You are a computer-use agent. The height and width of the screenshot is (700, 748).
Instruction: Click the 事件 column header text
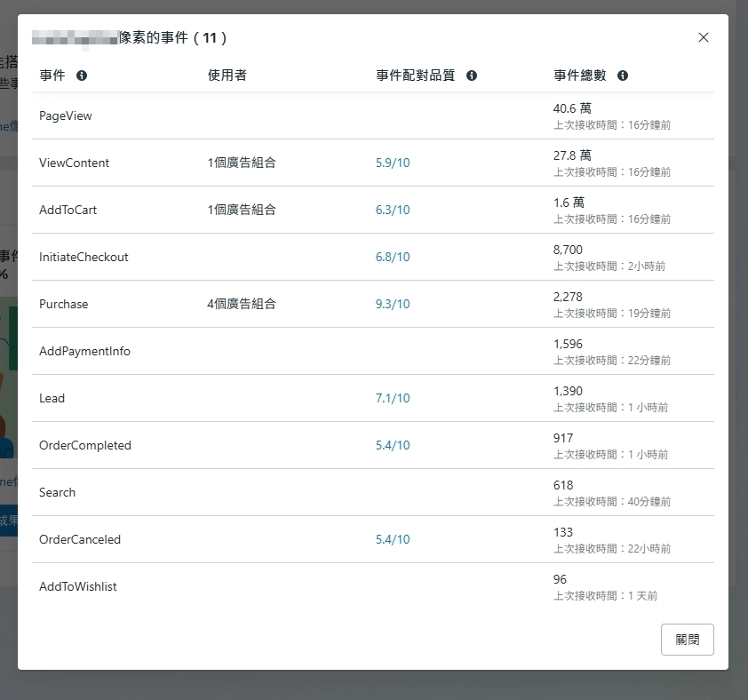(52, 75)
